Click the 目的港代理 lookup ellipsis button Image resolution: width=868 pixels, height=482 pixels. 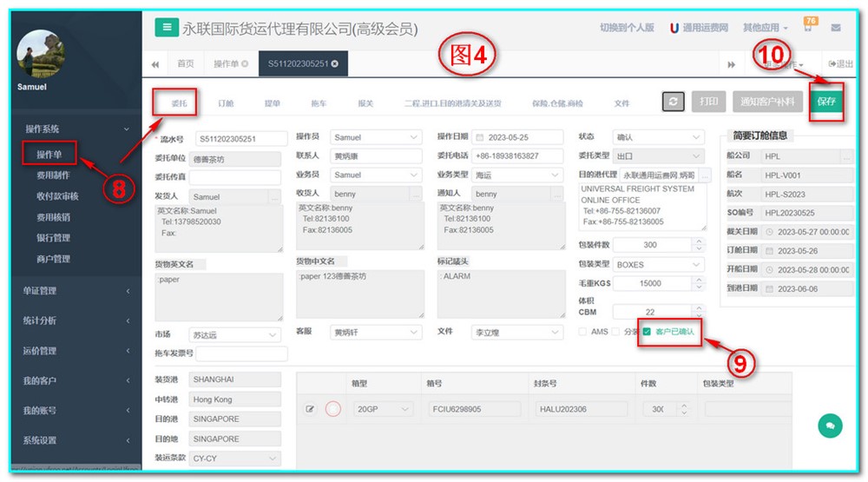[x=705, y=175]
